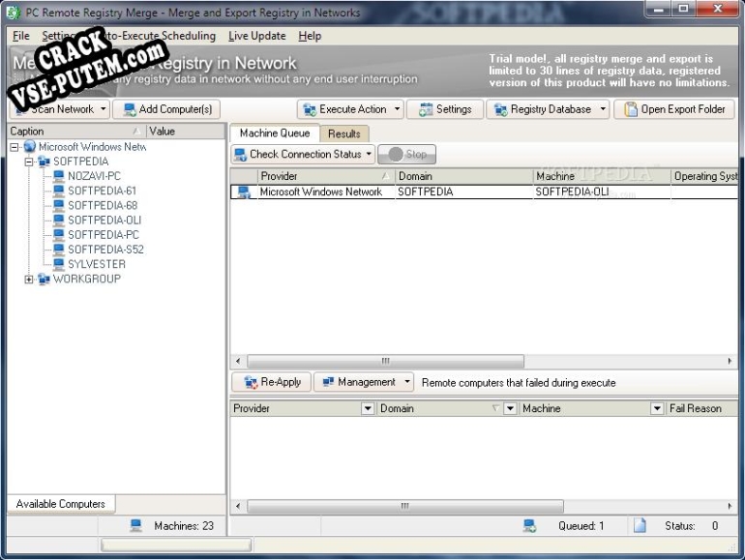Click the Registry Database icon
The image size is (745, 560).
click(500, 109)
